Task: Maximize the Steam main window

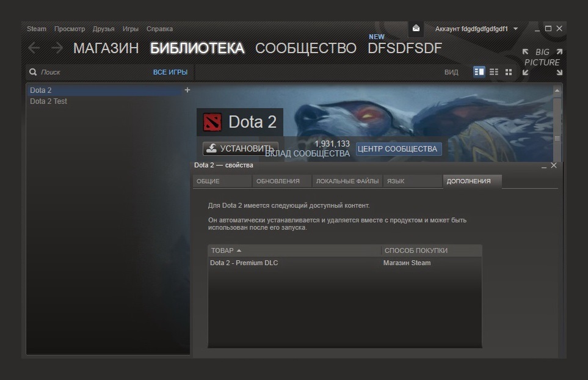Action: 548,29
